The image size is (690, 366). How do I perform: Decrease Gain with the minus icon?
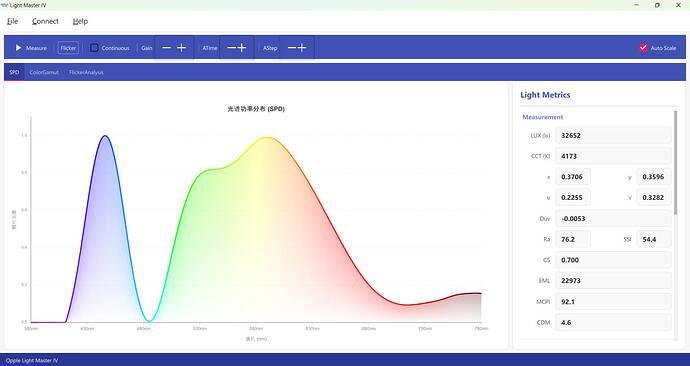point(166,48)
